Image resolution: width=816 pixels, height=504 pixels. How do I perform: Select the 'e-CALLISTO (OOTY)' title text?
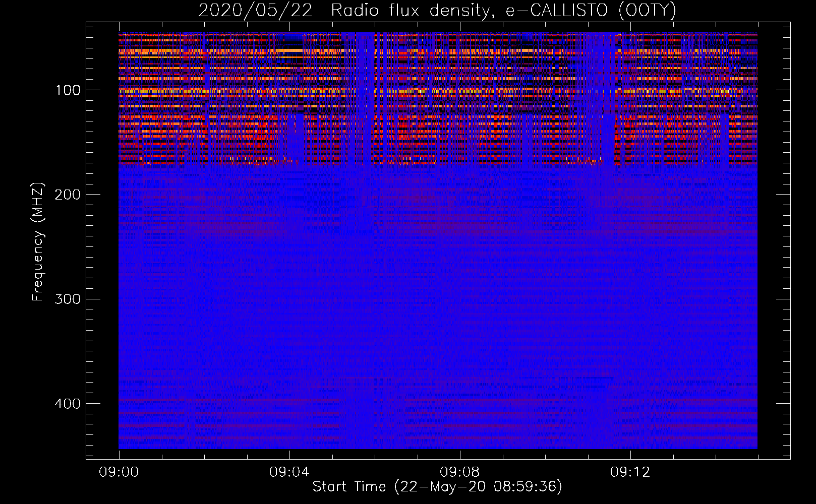pos(591,11)
